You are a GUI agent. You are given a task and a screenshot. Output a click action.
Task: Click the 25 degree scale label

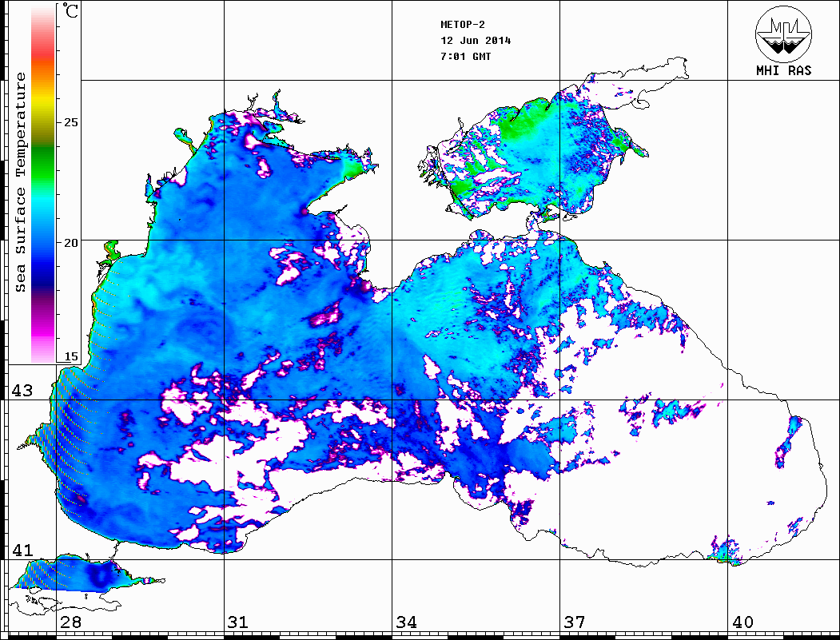[x=70, y=122]
